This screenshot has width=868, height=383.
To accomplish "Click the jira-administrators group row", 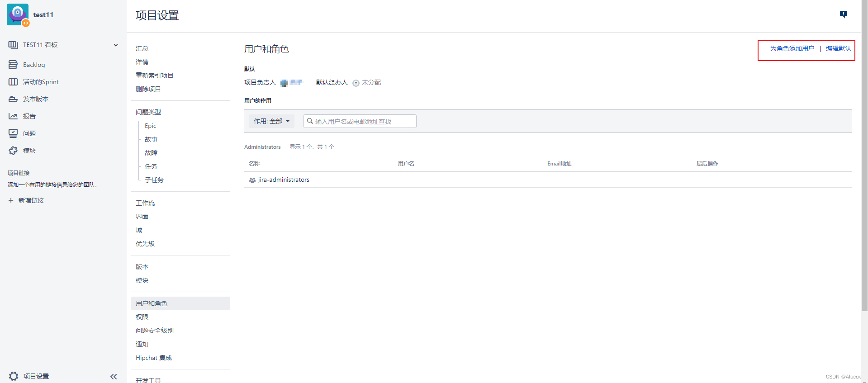I will (284, 180).
